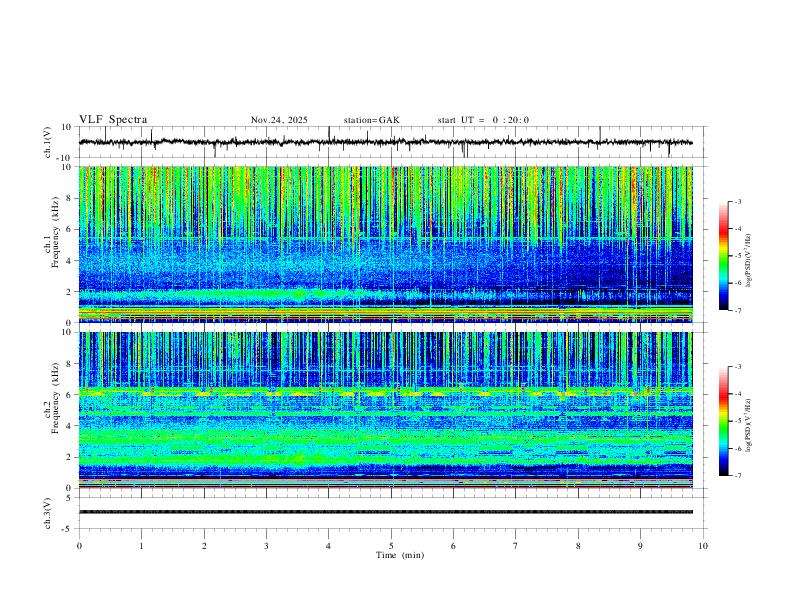This screenshot has width=792, height=612.
Task: Click the ch.1 spectrogram plot area
Action: click(x=386, y=244)
